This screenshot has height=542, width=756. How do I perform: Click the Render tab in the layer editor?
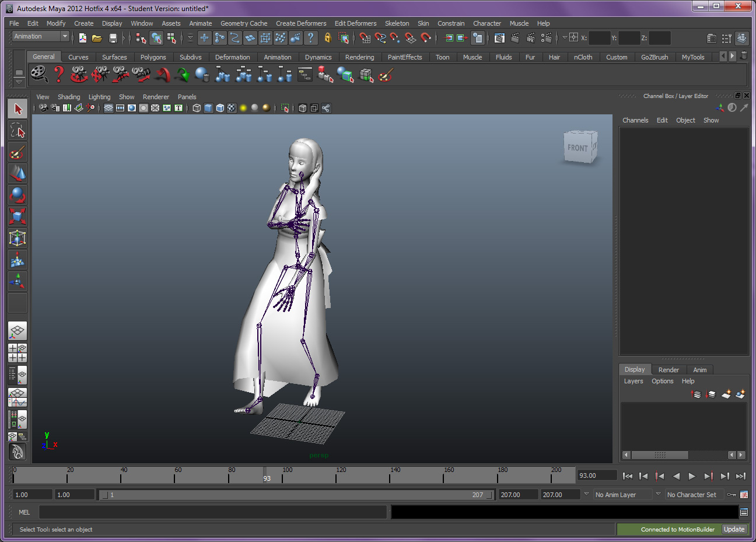[x=668, y=369]
